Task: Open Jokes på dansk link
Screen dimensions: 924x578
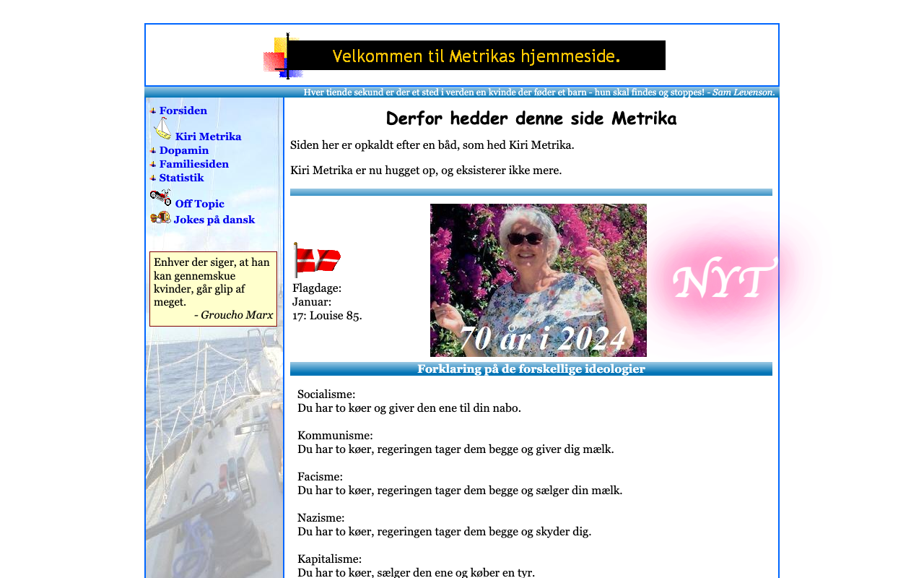Action: [x=214, y=220]
